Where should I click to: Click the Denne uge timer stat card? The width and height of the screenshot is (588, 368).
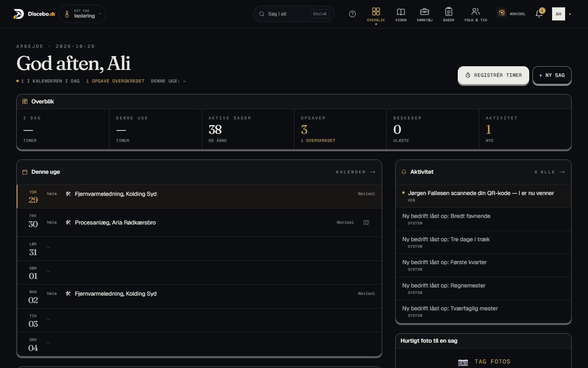click(156, 129)
